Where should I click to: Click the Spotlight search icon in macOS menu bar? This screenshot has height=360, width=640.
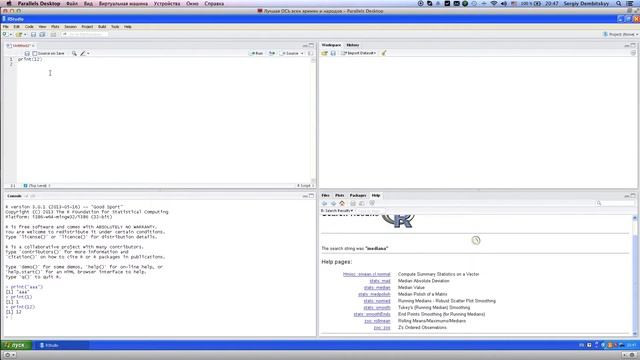[x=619, y=3]
